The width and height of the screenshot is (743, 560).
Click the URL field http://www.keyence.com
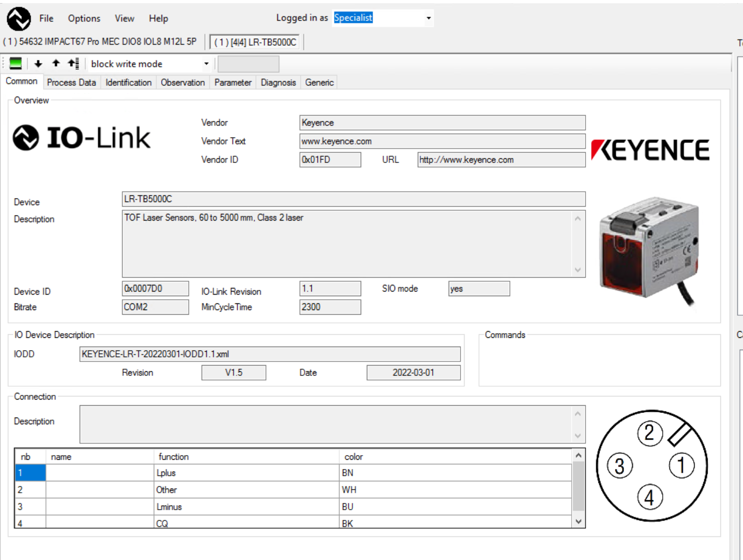click(x=501, y=159)
